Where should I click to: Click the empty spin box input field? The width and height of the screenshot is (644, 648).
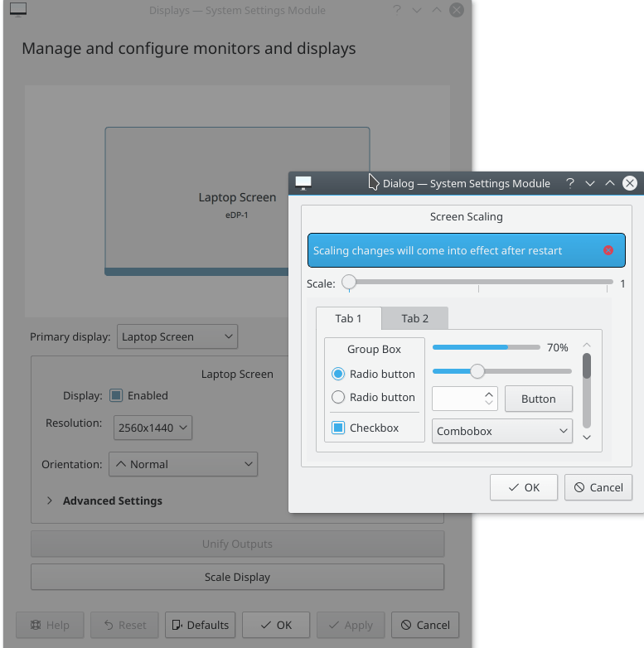click(x=458, y=399)
